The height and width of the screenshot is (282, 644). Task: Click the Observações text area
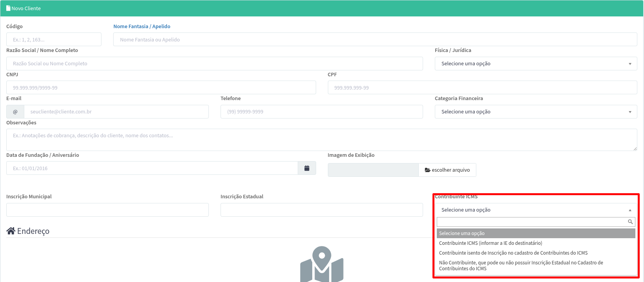click(x=321, y=140)
